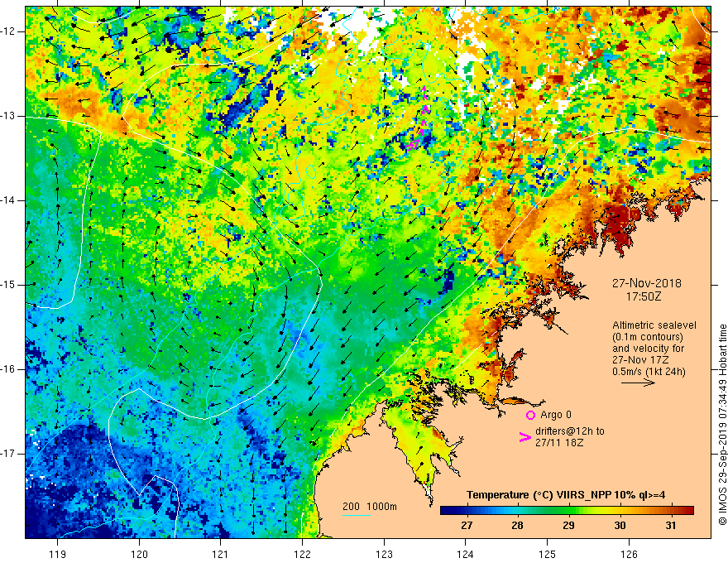Click the '27/11 18Z' legend text
The width and height of the screenshot is (728, 563).
click(x=559, y=443)
